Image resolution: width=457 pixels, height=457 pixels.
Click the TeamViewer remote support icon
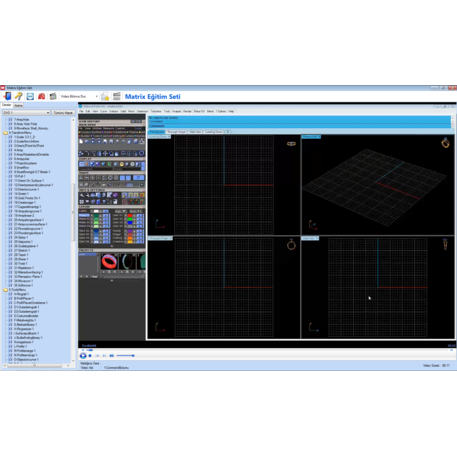pyautogui.click(x=30, y=96)
